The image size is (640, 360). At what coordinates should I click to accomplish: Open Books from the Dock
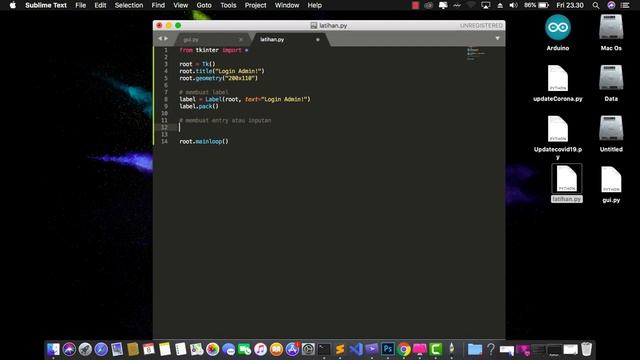tap(276, 349)
